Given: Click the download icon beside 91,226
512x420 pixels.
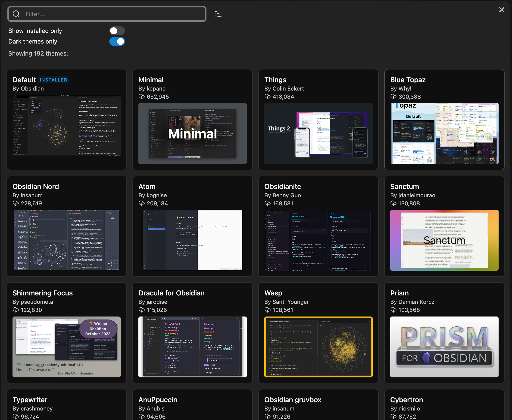Looking at the screenshot, I should (268, 417).
